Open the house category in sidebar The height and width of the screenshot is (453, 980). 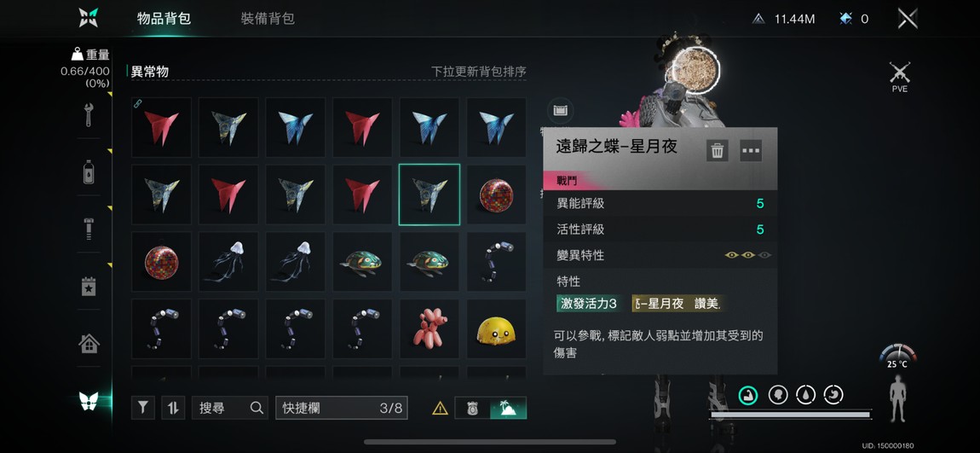tap(89, 343)
